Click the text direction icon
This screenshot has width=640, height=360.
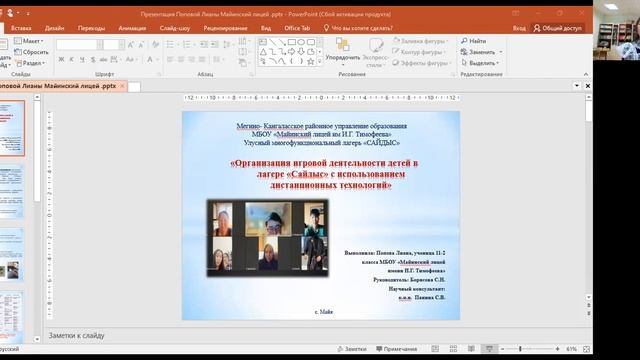click(243, 41)
